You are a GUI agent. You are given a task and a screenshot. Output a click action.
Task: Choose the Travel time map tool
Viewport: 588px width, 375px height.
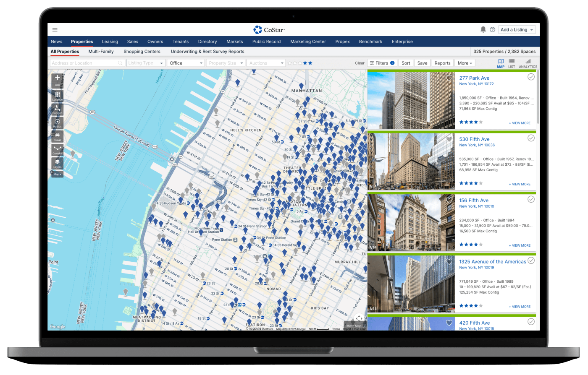coord(58,136)
